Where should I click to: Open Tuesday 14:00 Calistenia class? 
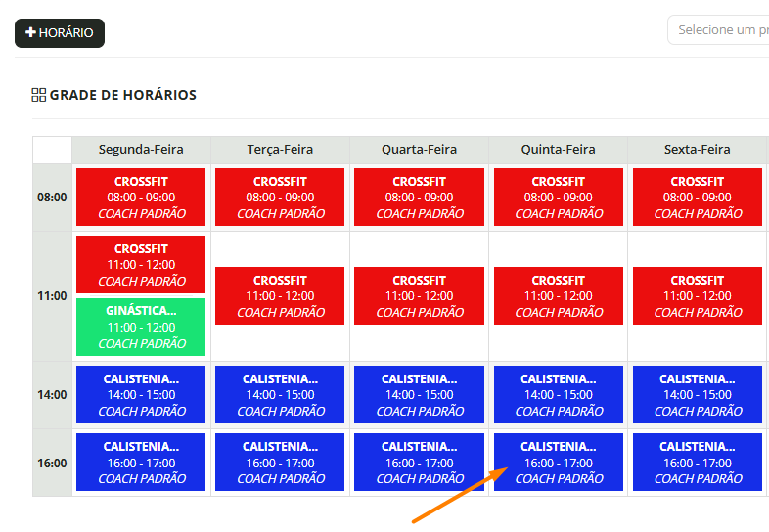(280, 395)
